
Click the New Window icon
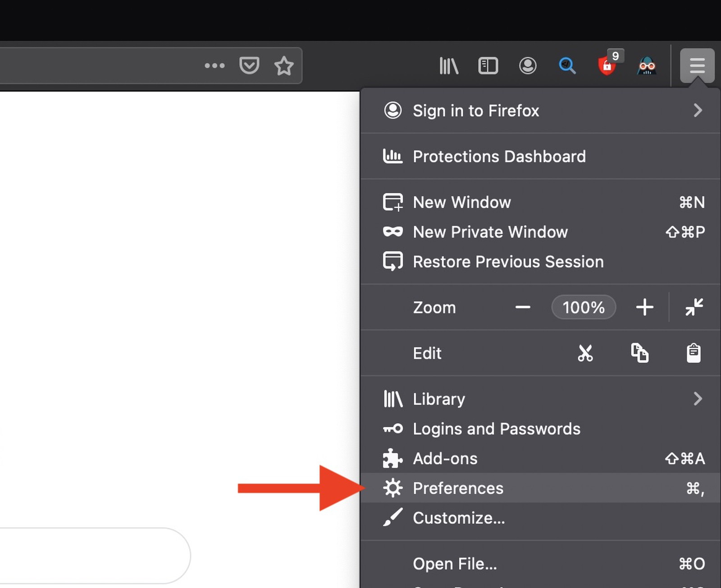click(393, 202)
